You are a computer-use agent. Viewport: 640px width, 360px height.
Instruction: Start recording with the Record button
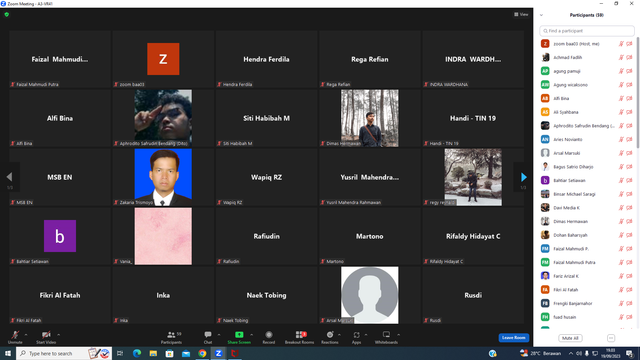click(x=269, y=337)
